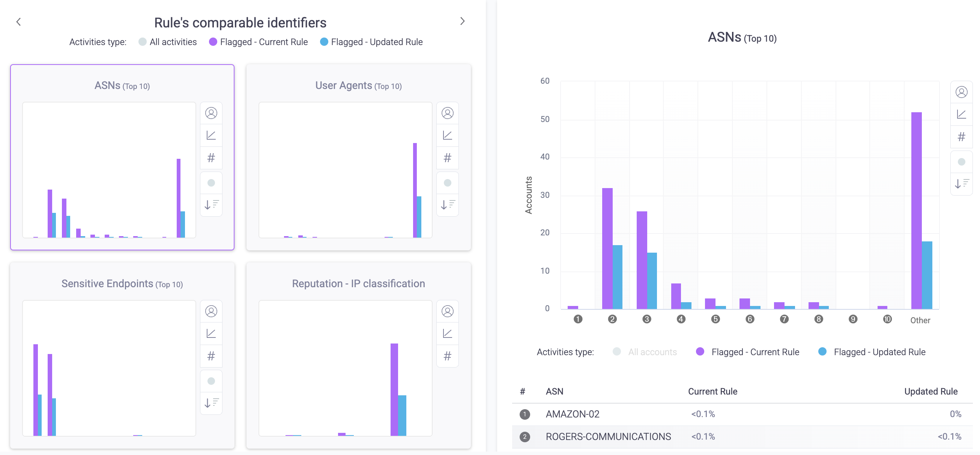Click ROGERS-COMMUNICATIONS row in ASN table
This screenshot has width=980, height=455.
[608, 437]
